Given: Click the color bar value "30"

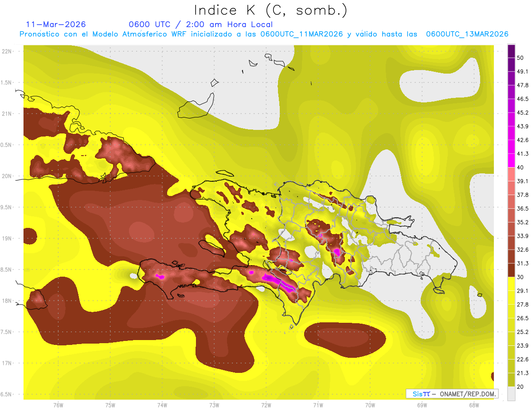Looking at the screenshot, I should pos(521,277).
